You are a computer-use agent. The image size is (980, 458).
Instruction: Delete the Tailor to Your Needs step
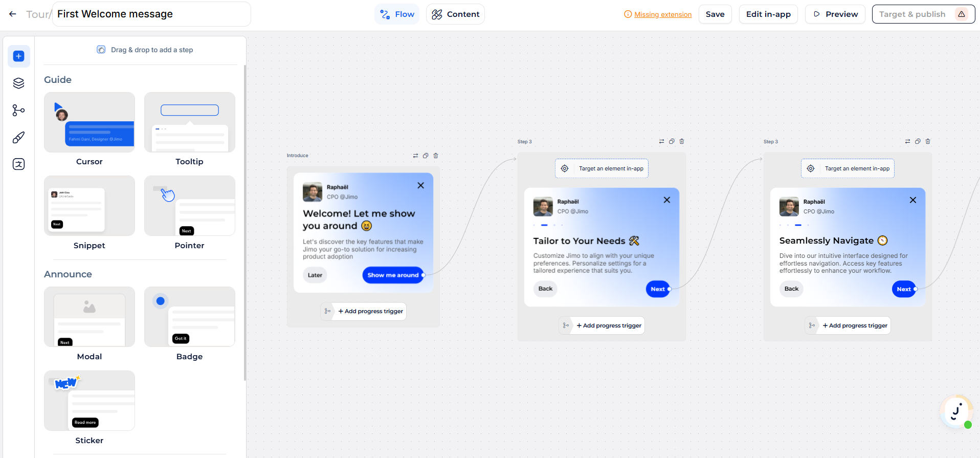682,141
